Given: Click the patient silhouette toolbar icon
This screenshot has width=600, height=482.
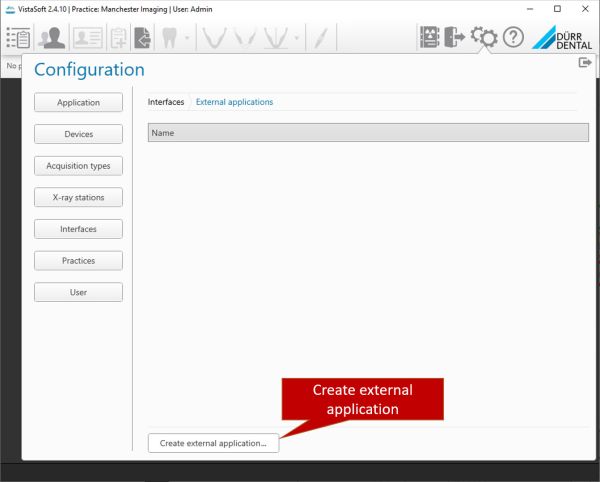Looking at the screenshot, I should 51,38.
